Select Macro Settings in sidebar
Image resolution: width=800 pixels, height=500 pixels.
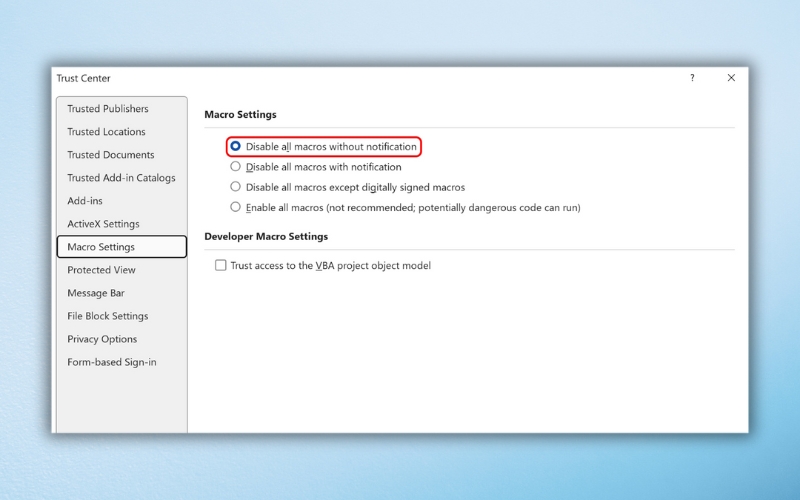[122, 247]
